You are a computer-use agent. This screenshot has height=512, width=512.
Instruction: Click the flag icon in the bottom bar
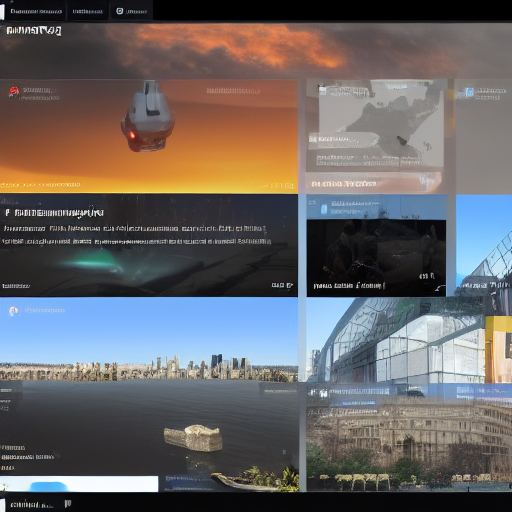click(x=68, y=504)
